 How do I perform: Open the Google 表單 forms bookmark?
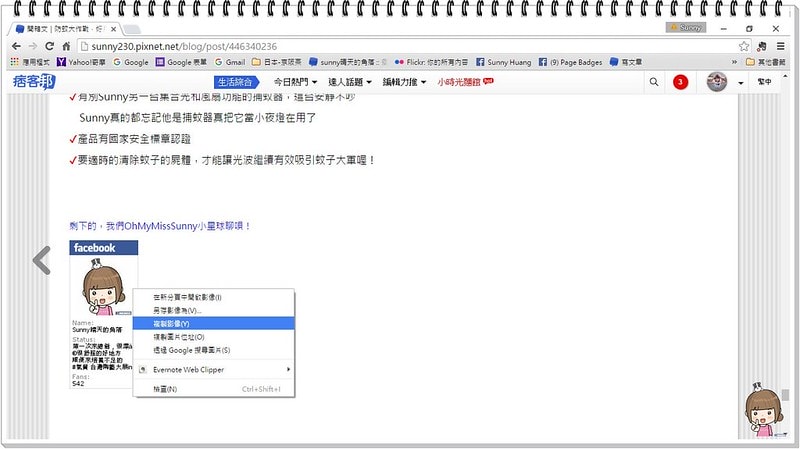182,62
